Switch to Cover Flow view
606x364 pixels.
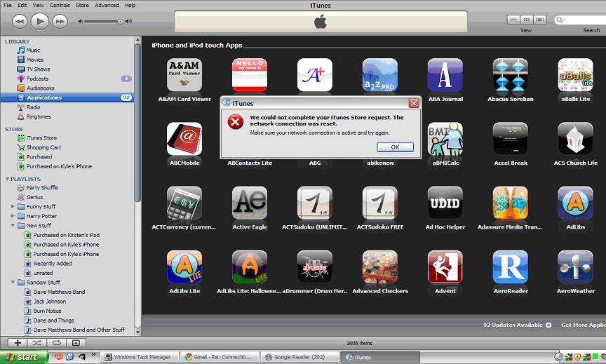pos(539,20)
